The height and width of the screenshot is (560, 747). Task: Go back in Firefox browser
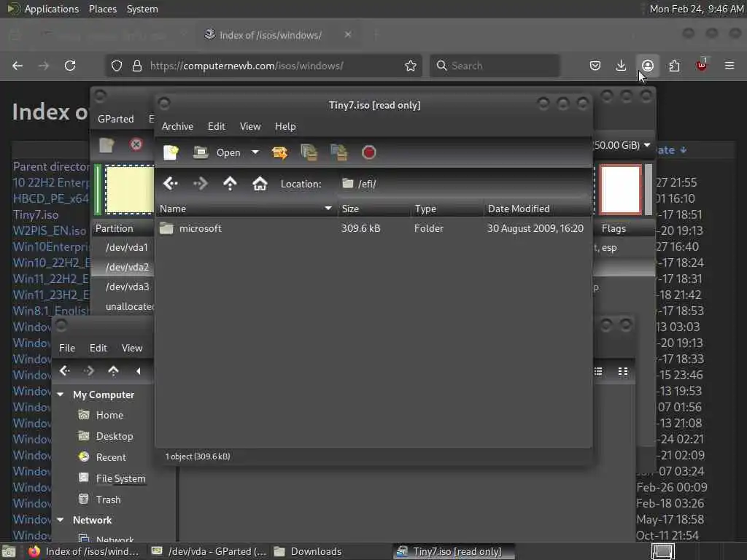pyautogui.click(x=18, y=66)
